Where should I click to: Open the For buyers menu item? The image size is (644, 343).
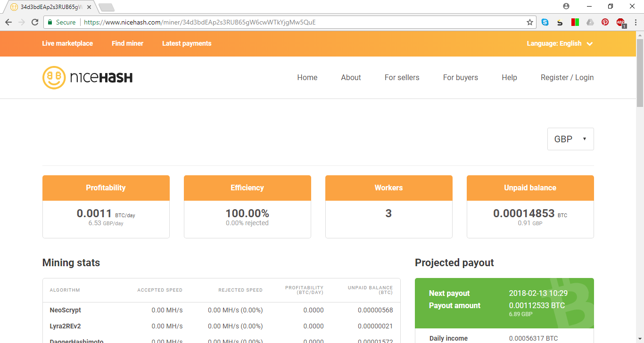(461, 78)
